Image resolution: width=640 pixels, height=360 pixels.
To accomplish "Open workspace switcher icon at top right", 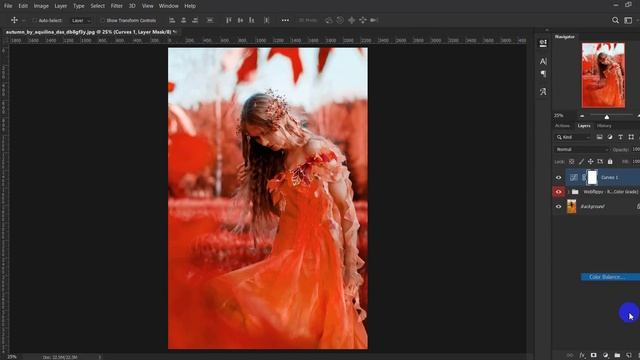I will 628,20.
